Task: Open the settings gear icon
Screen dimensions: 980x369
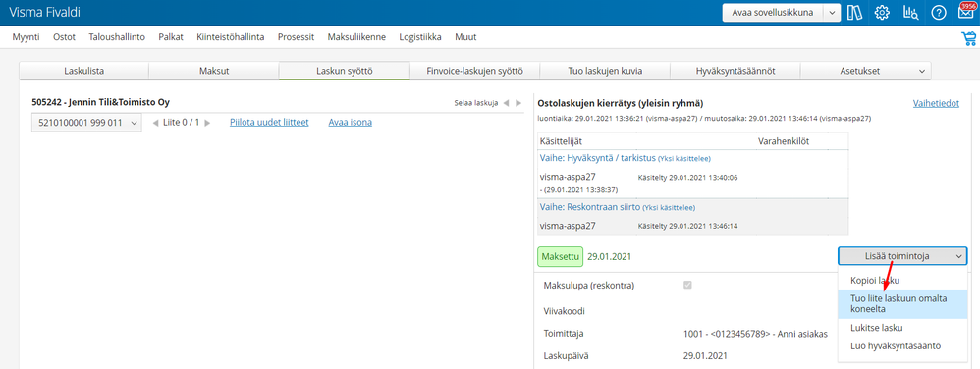Action: [x=882, y=13]
